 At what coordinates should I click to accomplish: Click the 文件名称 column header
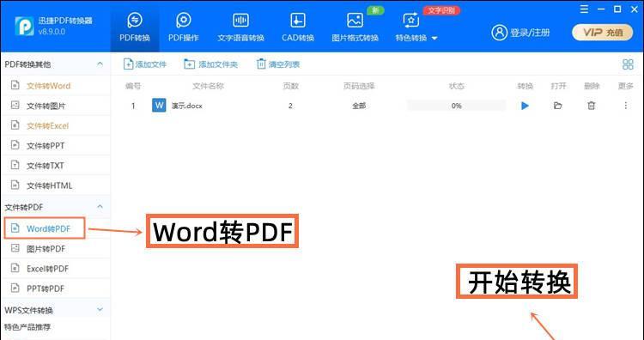pyautogui.click(x=209, y=86)
